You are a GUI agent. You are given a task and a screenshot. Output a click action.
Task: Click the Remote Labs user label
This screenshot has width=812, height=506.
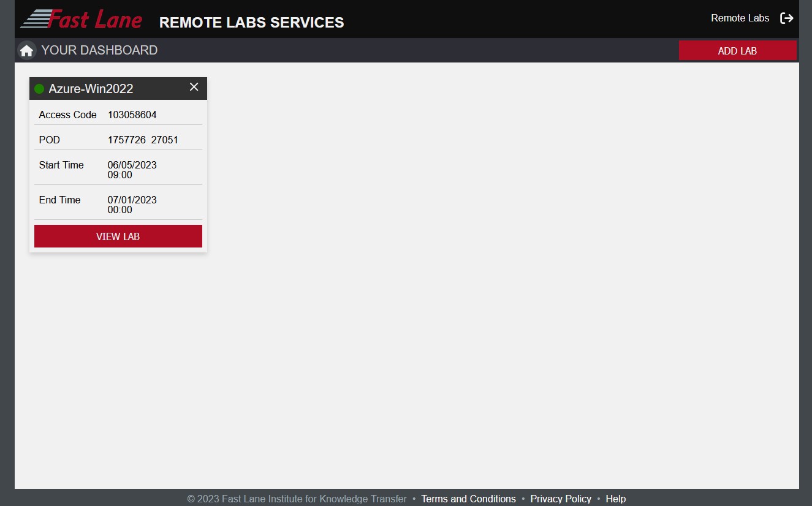click(740, 18)
